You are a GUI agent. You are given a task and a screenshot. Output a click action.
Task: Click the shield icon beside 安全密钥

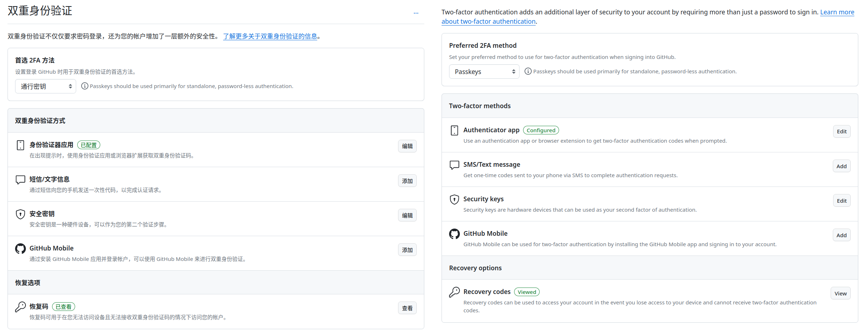(20, 214)
